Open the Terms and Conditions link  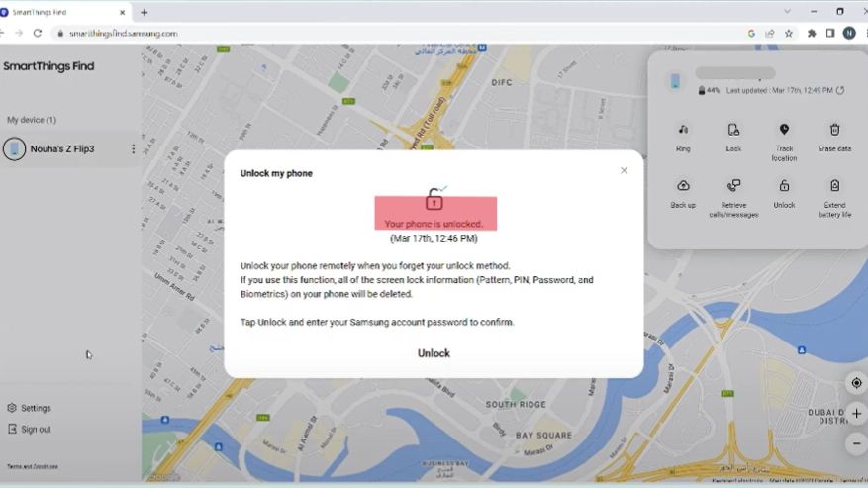pyautogui.click(x=33, y=466)
